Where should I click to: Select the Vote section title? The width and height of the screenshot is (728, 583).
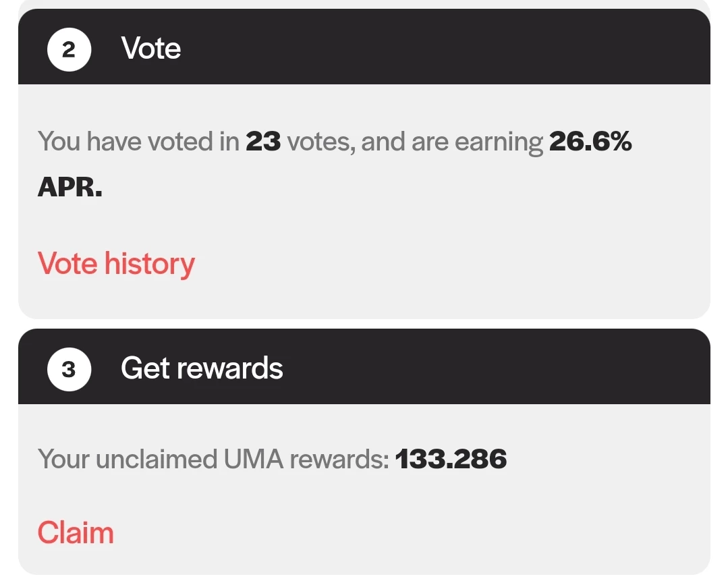click(151, 48)
